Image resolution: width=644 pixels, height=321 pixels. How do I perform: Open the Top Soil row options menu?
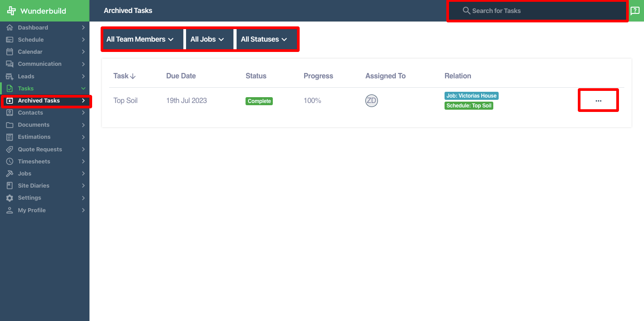[598, 101]
